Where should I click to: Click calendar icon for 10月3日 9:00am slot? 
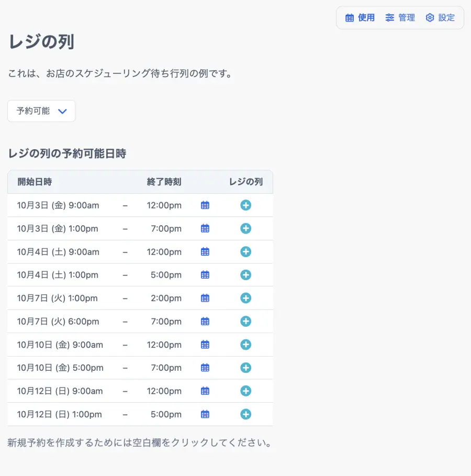(x=205, y=205)
